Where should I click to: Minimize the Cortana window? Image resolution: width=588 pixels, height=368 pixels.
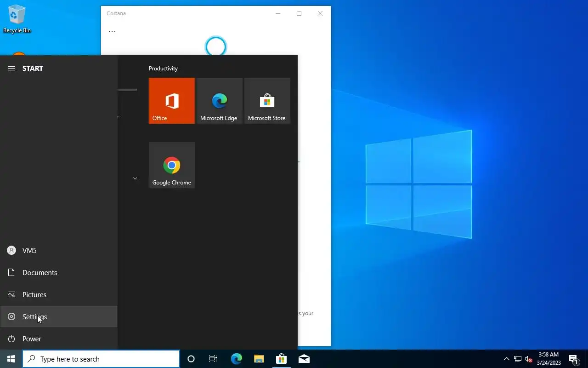coord(278,13)
